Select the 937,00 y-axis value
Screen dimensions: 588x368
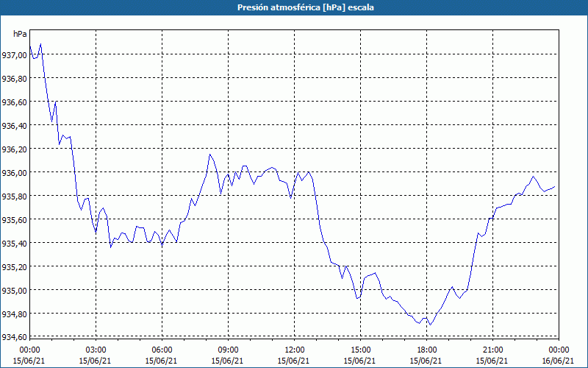pos(14,55)
